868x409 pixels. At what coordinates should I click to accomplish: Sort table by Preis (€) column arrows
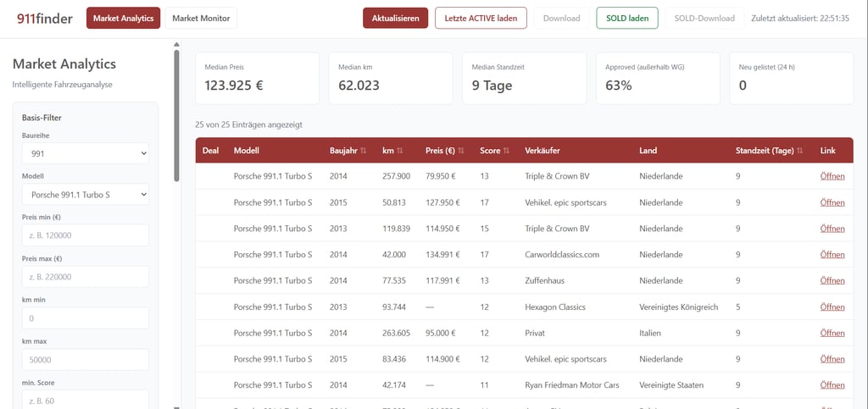click(x=461, y=151)
